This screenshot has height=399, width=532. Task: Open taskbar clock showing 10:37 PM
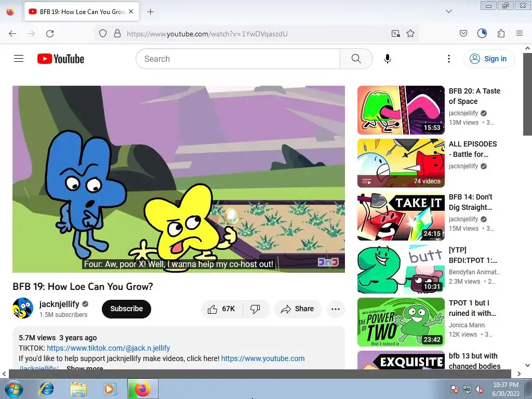[506, 389]
